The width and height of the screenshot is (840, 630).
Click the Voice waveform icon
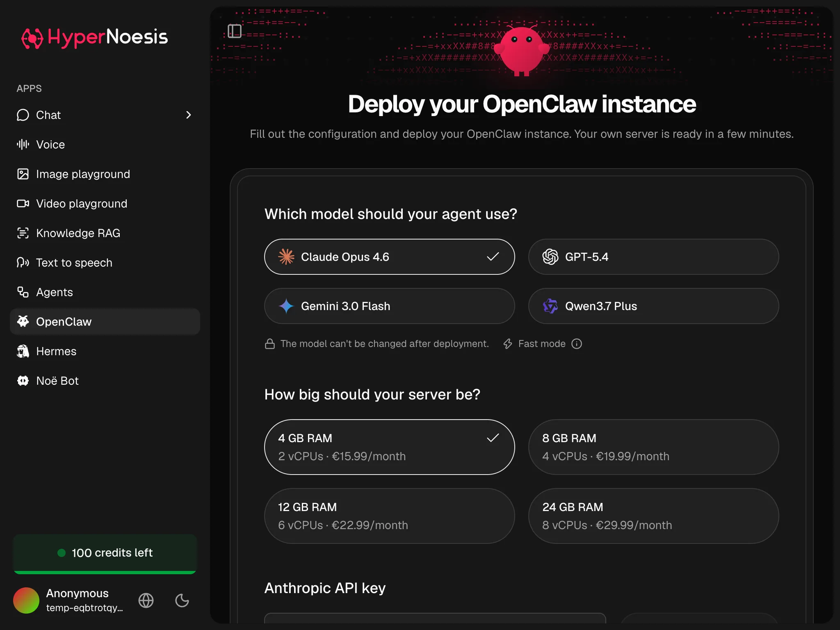[23, 144]
